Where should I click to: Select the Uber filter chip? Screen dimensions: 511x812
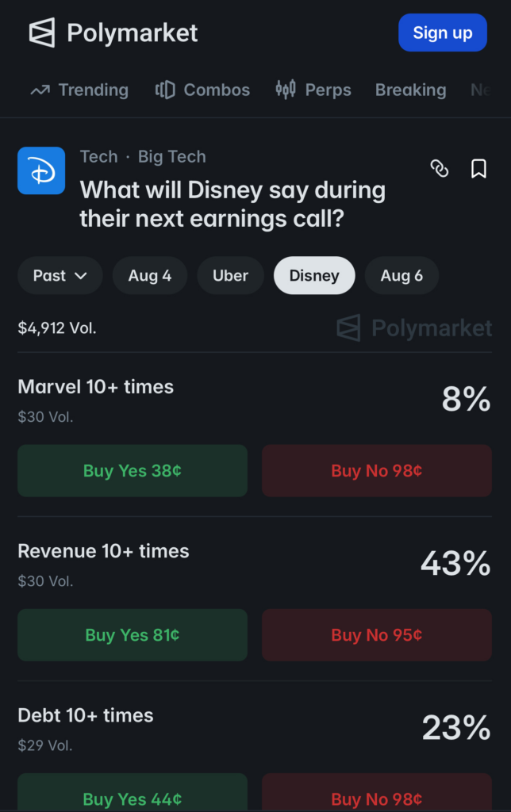230,275
